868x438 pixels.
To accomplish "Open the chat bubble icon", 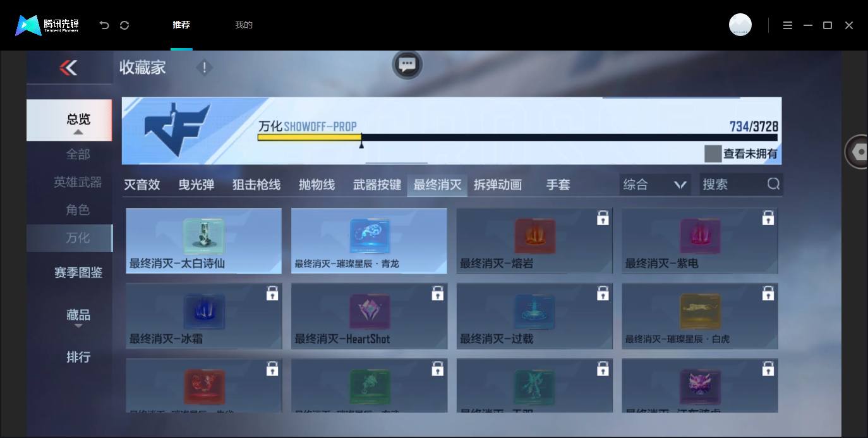I will (407, 64).
